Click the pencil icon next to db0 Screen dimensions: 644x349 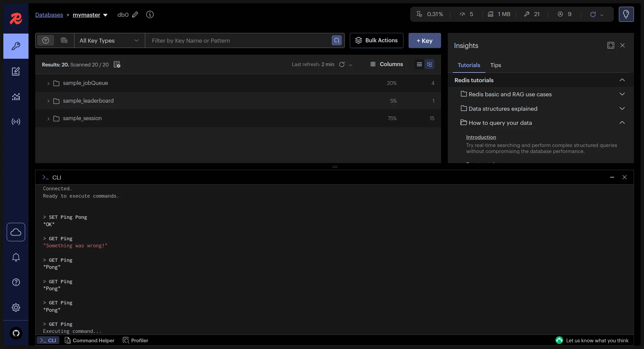tap(135, 14)
